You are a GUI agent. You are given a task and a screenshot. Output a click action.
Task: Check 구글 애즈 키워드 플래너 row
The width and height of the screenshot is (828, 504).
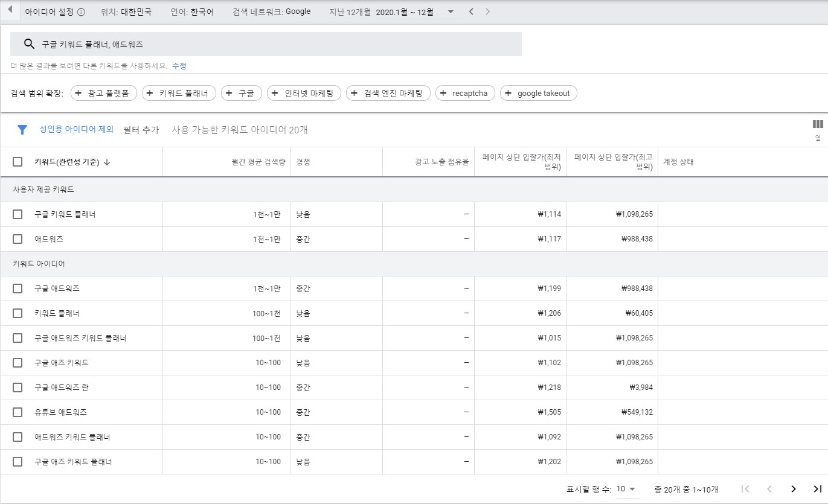click(x=18, y=462)
